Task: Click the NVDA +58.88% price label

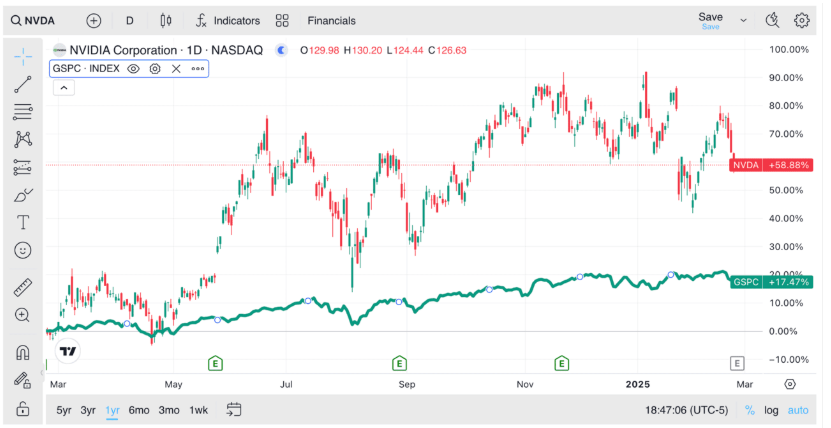Action: click(771, 165)
